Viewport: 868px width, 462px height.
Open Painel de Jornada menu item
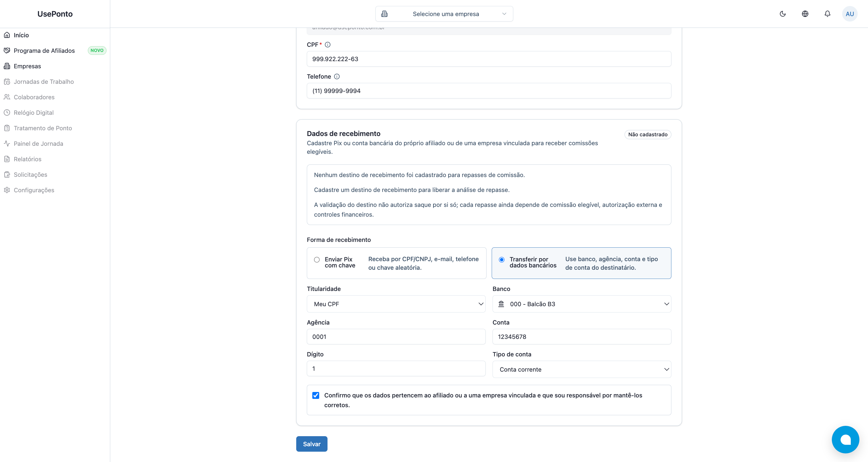coord(55,143)
